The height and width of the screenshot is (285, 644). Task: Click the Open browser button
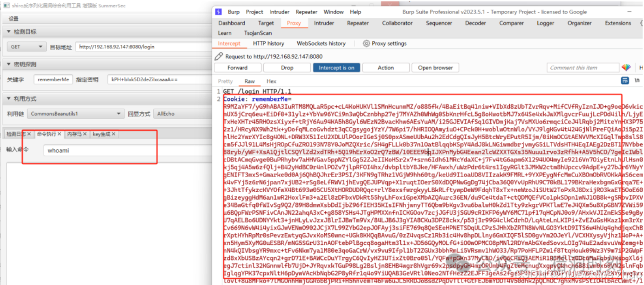coord(435,68)
